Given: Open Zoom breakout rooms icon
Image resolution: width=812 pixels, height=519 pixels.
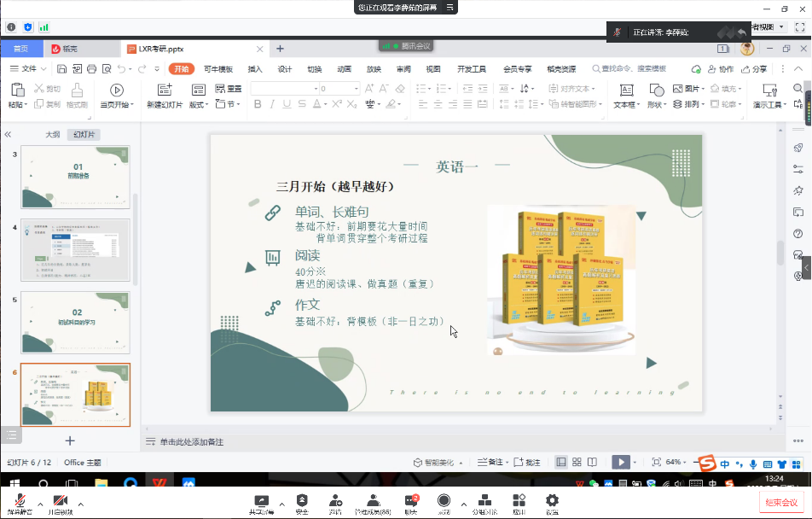Looking at the screenshot, I should click(483, 501).
